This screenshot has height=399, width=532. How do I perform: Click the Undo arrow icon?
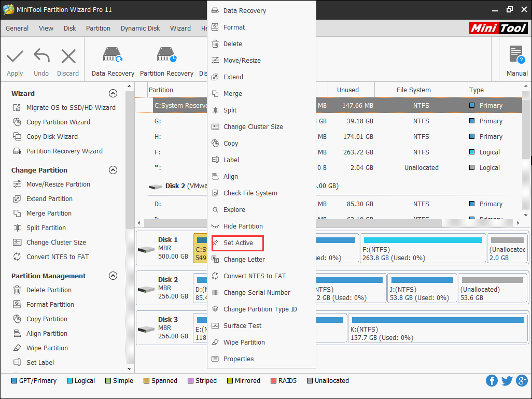[x=41, y=56]
